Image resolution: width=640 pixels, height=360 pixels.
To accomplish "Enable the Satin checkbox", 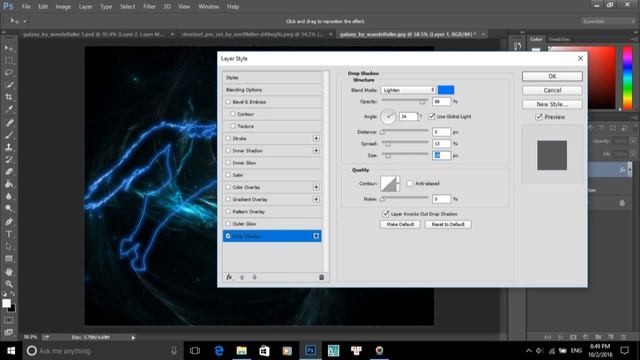I will 228,175.
